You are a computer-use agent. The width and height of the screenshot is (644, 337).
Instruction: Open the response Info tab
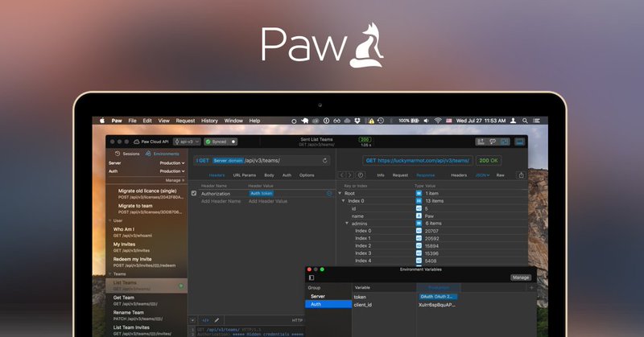381,175
